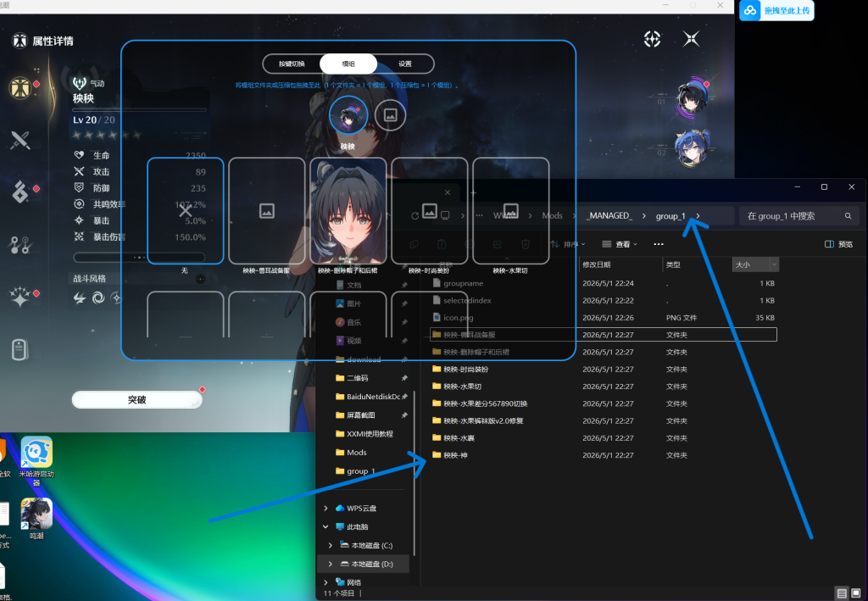Switch to the 模组 tab in mod overlay
868x601 pixels.
click(348, 64)
